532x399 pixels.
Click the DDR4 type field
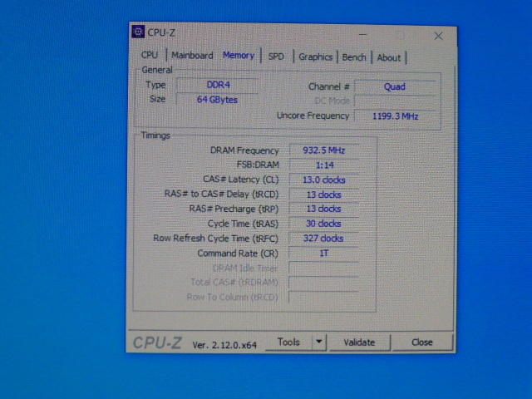click(x=218, y=85)
